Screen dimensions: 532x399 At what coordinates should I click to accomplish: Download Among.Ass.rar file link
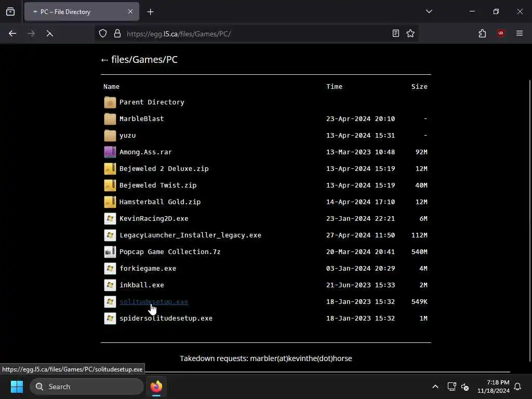(145, 152)
